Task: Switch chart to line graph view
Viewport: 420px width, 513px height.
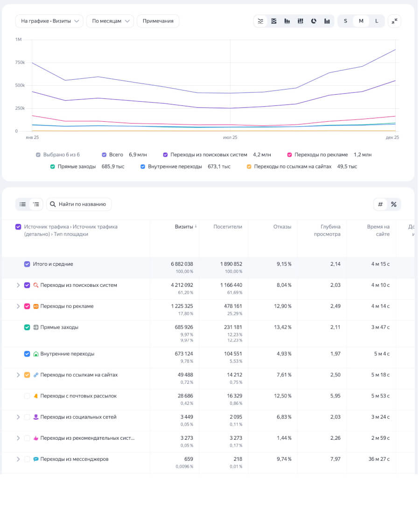Action: 260,21
